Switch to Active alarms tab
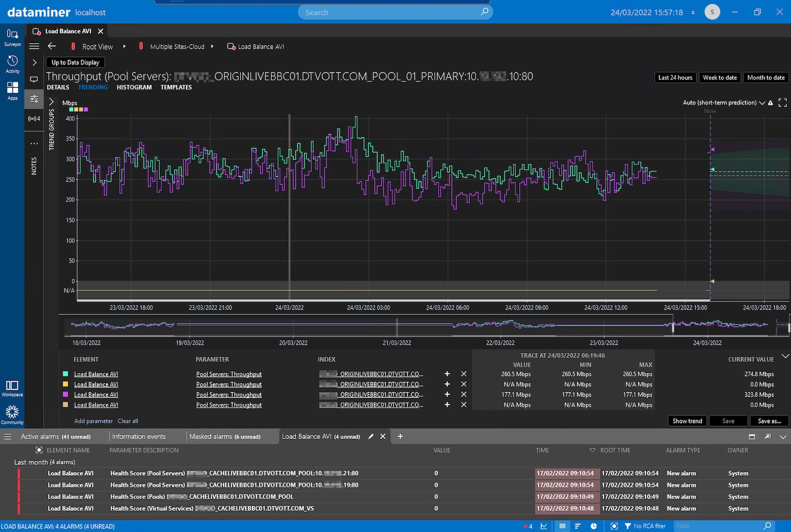791x532 pixels. tap(55, 437)
